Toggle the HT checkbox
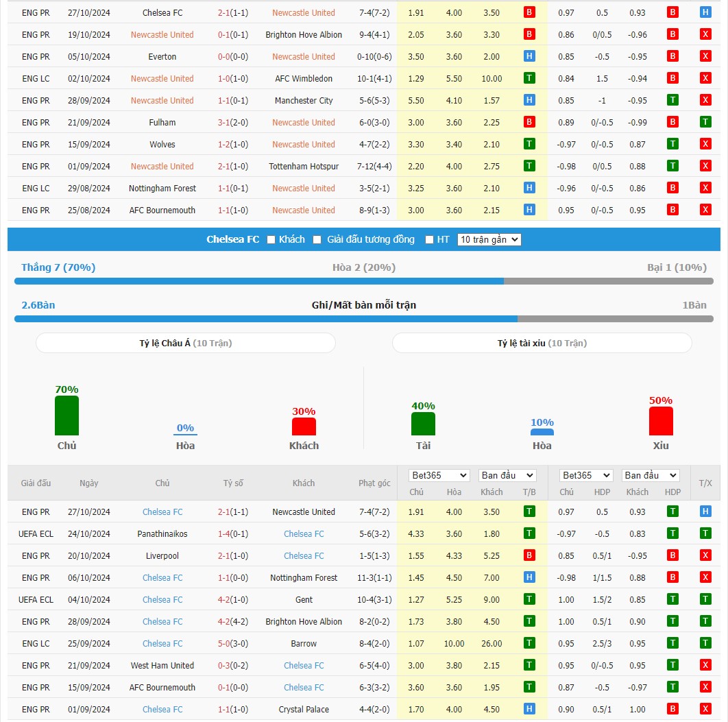This screenshot has width=728, height=722. [429, 239]
